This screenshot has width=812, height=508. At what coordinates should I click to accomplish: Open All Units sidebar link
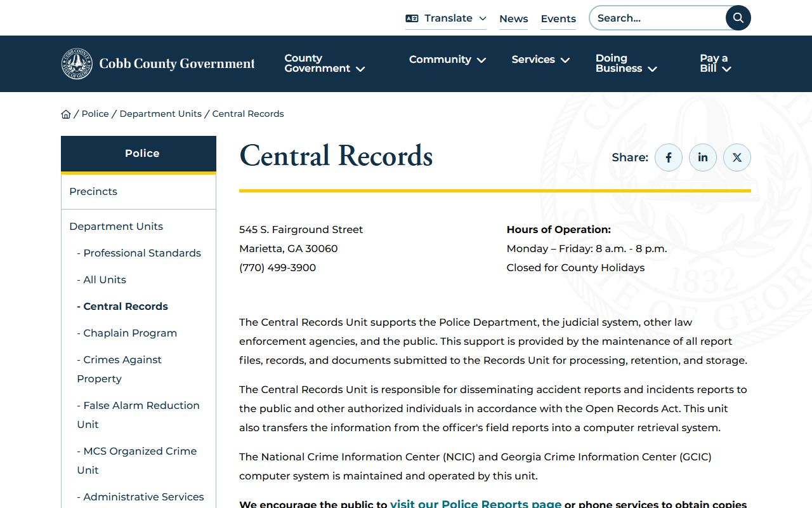101,279
